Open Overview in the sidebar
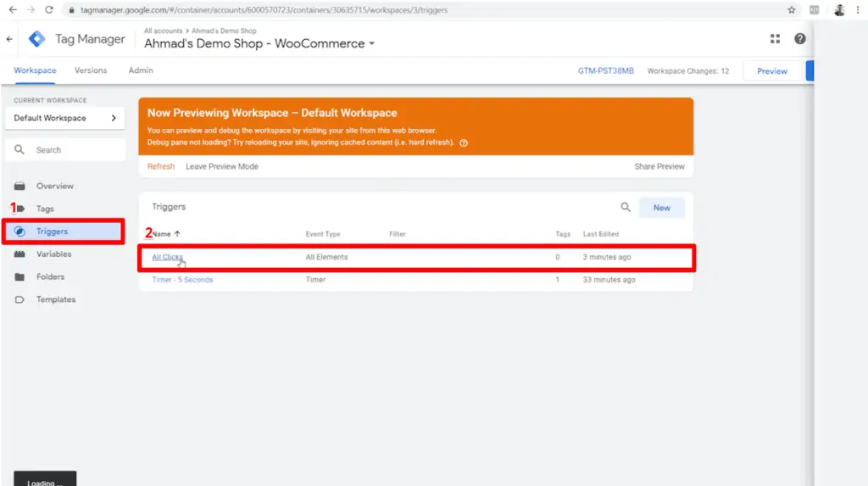 (55, 187)
